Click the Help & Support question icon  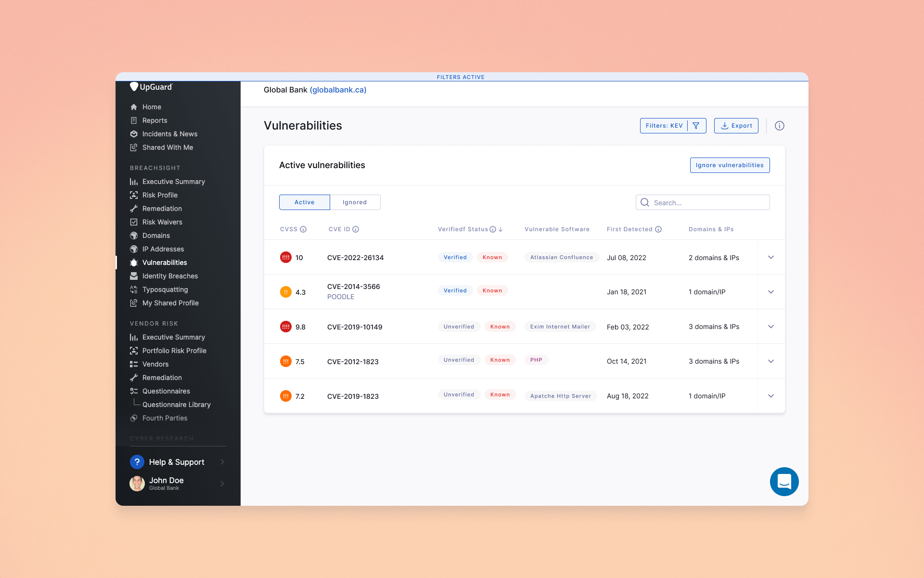[x=137, y=462]
